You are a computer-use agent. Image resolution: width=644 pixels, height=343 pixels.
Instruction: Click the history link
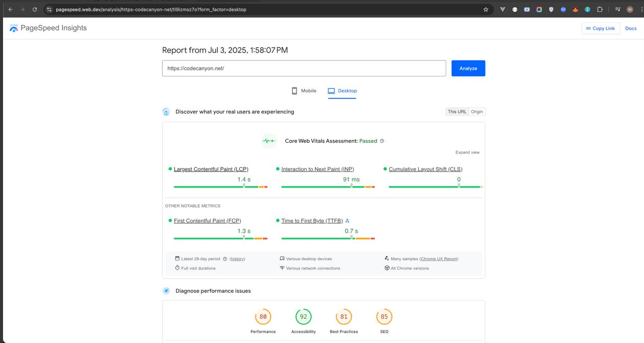pyautogui.click(x=237, y=259)
